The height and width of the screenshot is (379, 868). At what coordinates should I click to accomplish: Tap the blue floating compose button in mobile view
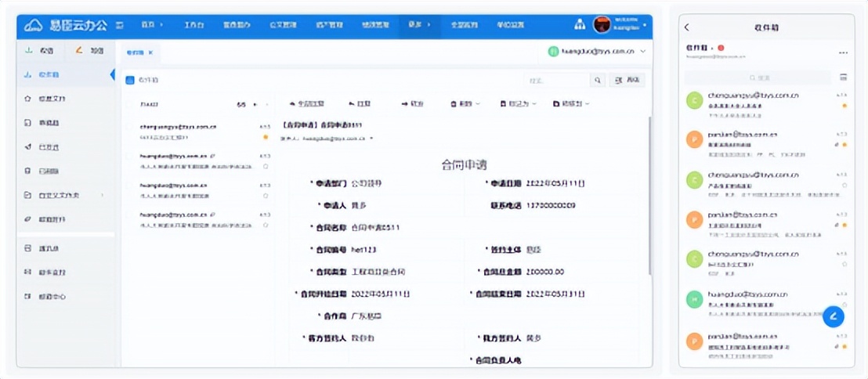tap(833, 316)
